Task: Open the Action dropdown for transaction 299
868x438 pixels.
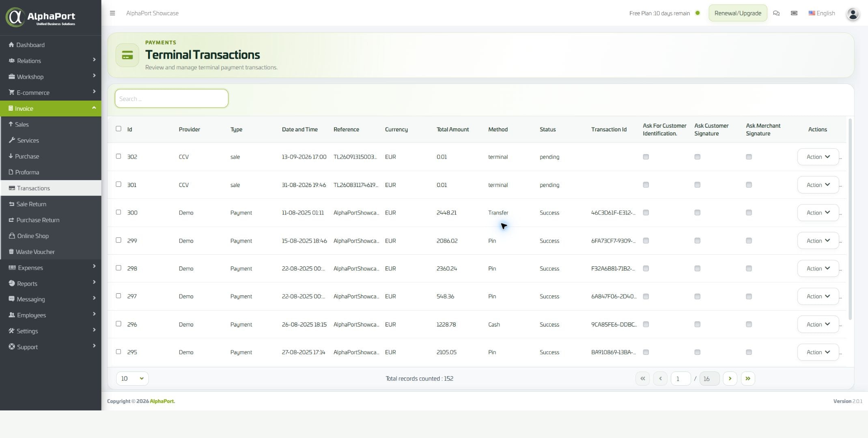Action: pyautogui.click(x=818, y=240)
